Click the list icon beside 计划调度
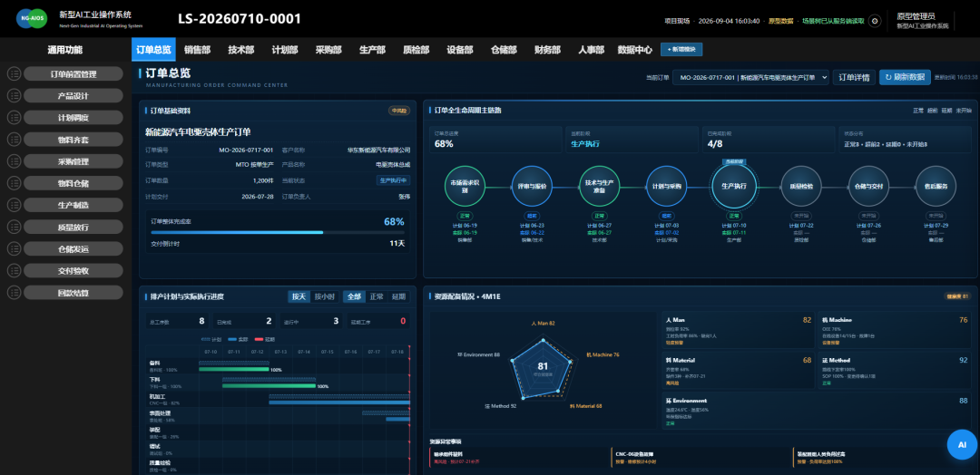Viewport: 980px width, 475px height. pyautogui.click(x=14, y=118)
